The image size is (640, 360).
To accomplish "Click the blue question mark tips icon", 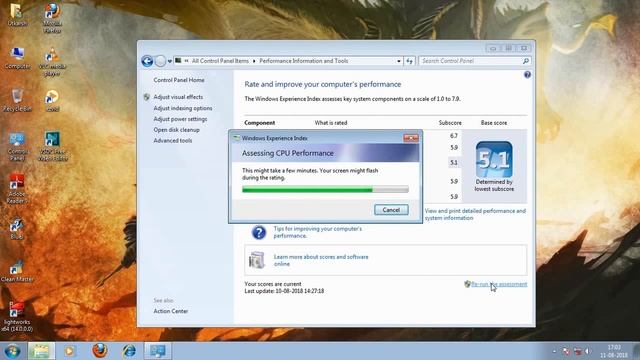I will pyautogui.click(x=259, y=232).
